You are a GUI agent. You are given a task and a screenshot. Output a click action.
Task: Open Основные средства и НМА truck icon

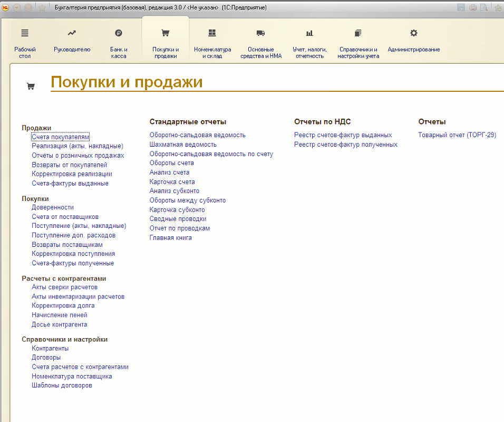tap(261, 42)
